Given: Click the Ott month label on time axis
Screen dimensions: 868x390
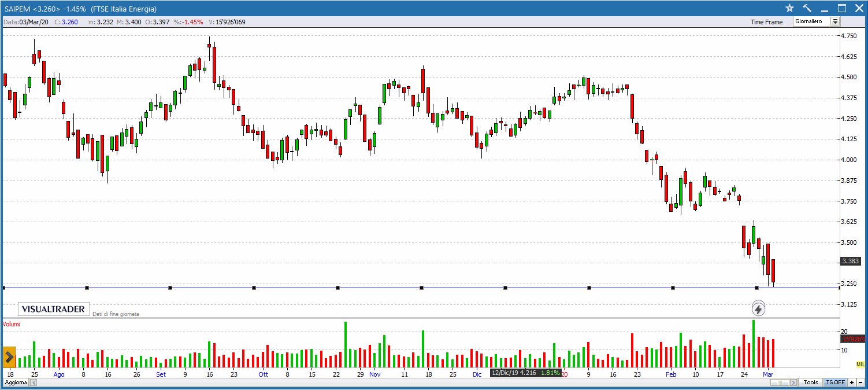Looking at the screenshot, I should click(x=264, y=374).
